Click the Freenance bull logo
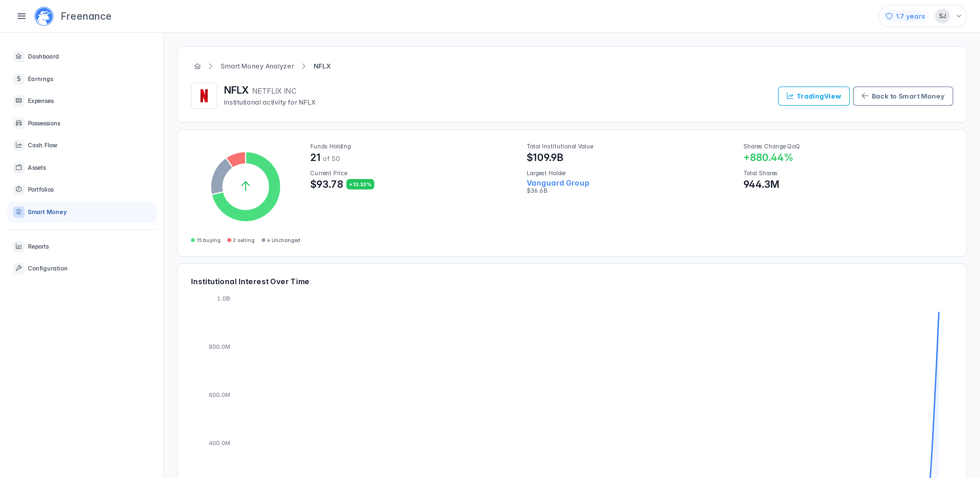This screenshot has width=980, height=478. (44, 16)
